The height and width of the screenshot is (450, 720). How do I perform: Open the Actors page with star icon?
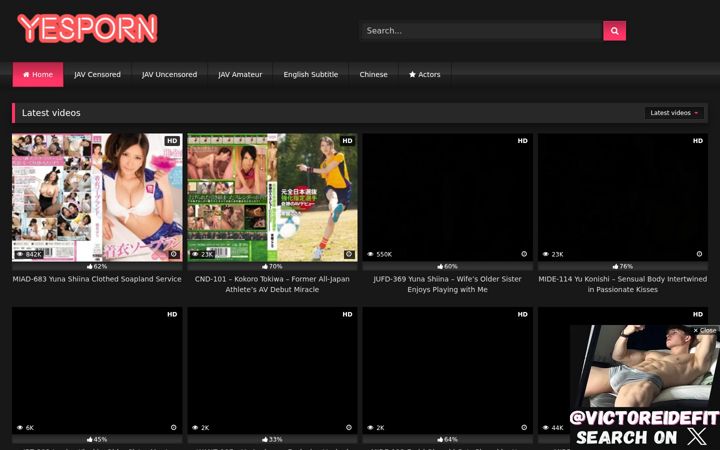[425, 74]
